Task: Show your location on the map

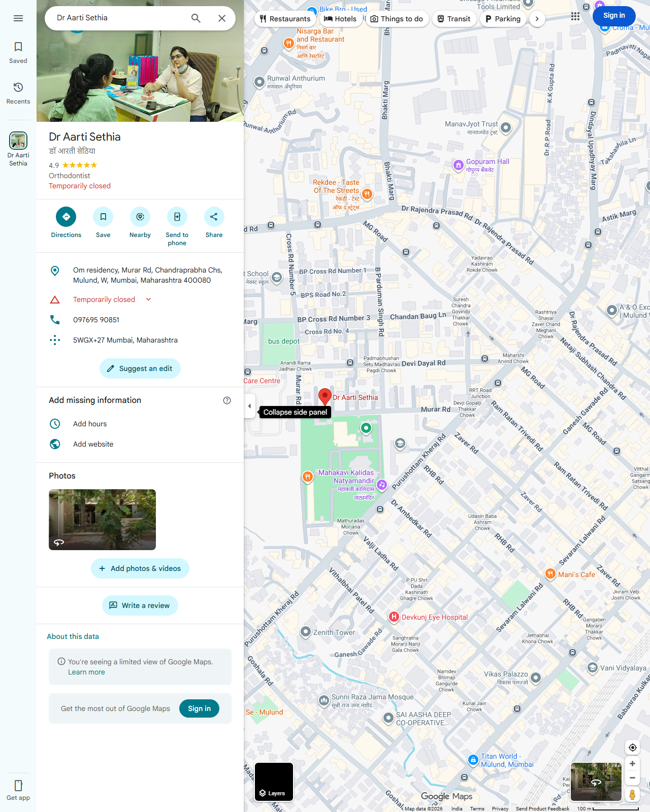Action: click(632, 748)
